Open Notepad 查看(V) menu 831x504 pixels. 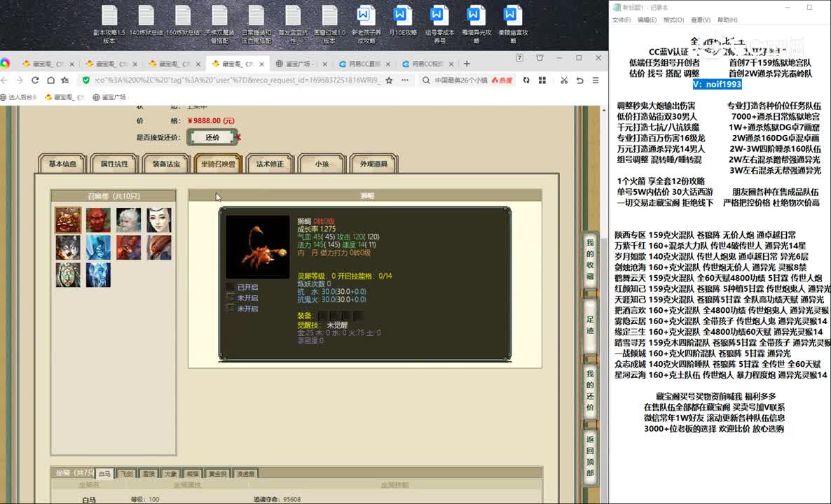700,20
